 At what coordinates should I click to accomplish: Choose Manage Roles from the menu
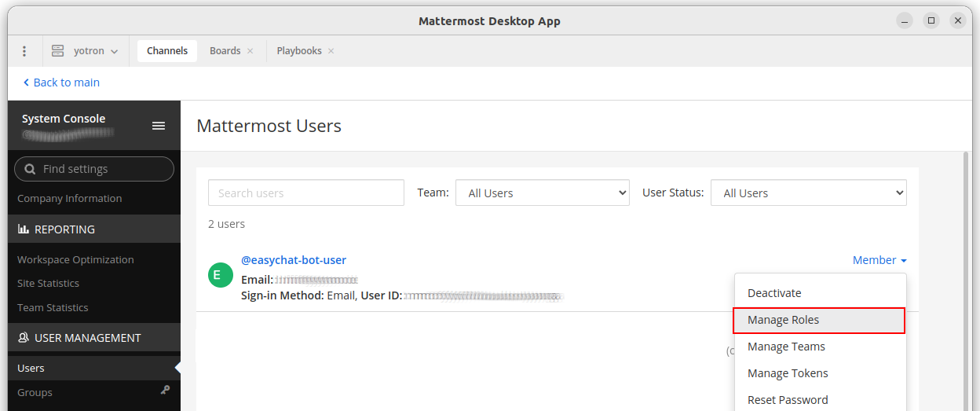tap(820, 320)
